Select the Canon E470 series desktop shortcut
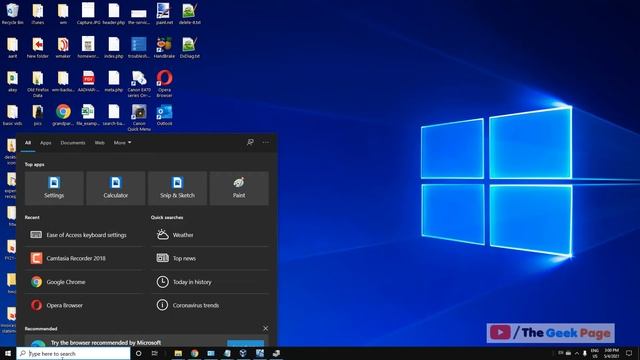The image size is (640, 360). click(x=139, y=84)
